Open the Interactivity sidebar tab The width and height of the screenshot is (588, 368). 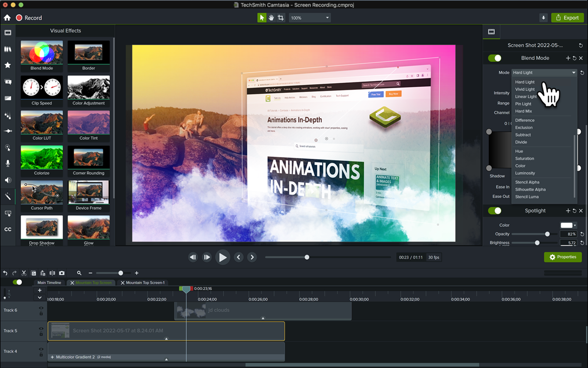tap(8, 213)
